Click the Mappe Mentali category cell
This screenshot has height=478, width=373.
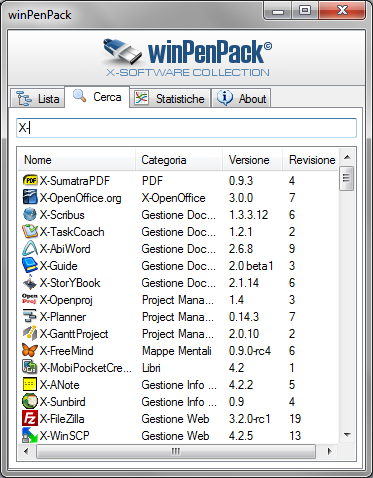[177, 351]
